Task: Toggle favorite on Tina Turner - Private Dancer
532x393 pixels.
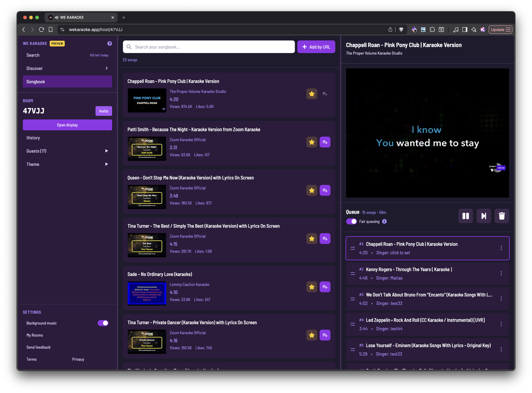Action: point(311,335)
